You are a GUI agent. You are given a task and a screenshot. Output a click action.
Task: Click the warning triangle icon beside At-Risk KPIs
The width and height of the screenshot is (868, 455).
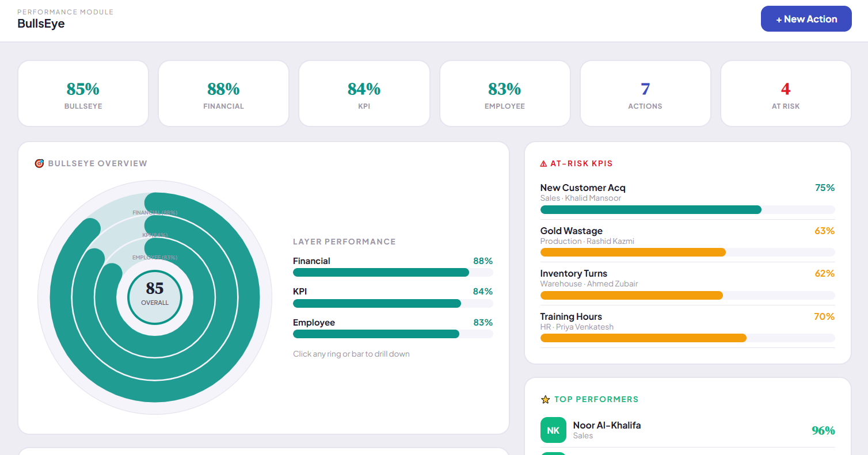pyautogui.click(x=543, y=163)
